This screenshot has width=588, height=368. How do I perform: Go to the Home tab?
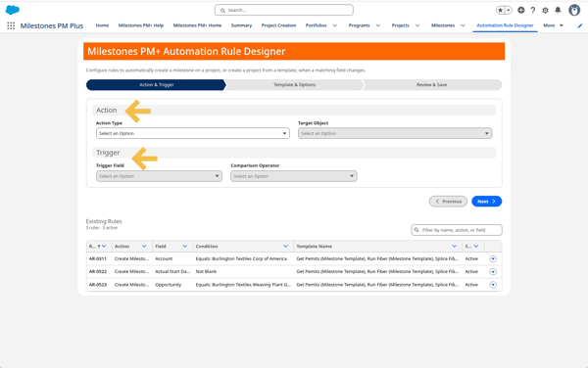point(102,25)
